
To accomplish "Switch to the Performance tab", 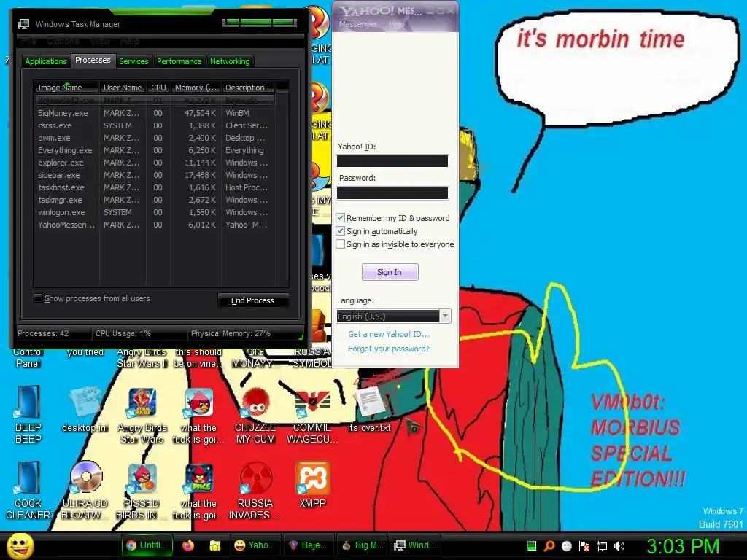I will point(179,61).
